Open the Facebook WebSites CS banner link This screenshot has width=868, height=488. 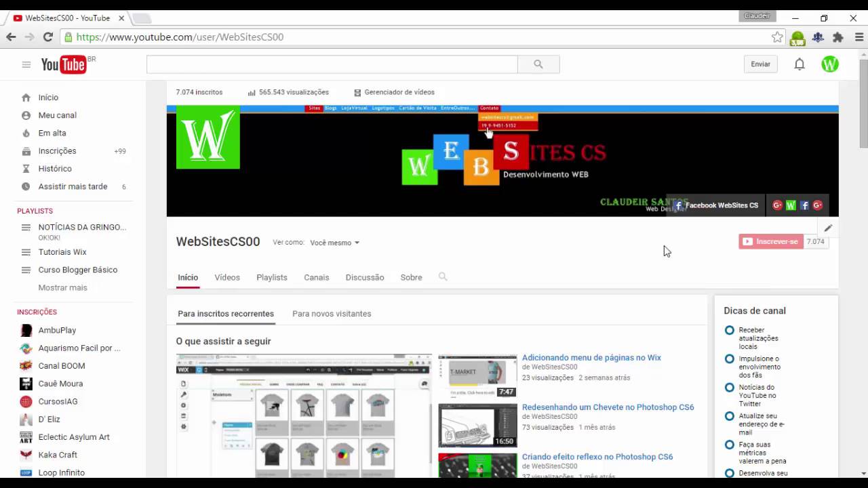pos(716,205)
